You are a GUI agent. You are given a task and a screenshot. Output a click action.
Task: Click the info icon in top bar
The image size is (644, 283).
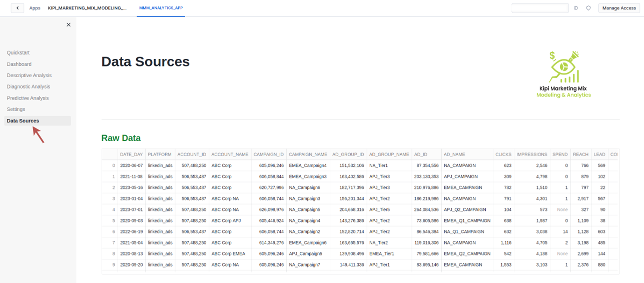[575, 8]
